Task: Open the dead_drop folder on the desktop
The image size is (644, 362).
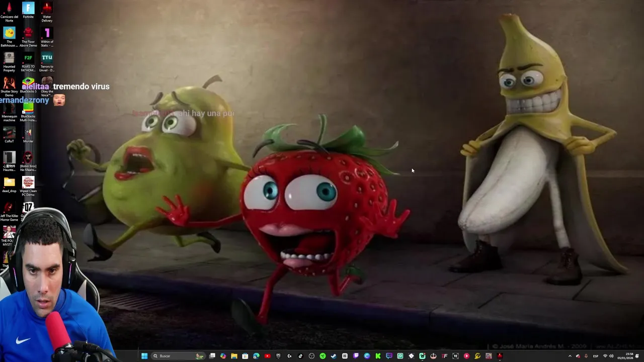Action: pos(9,185)
